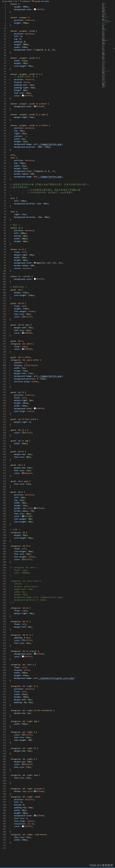Click the "text-align: center;" line in .goods .bd li

pos(24,411)
